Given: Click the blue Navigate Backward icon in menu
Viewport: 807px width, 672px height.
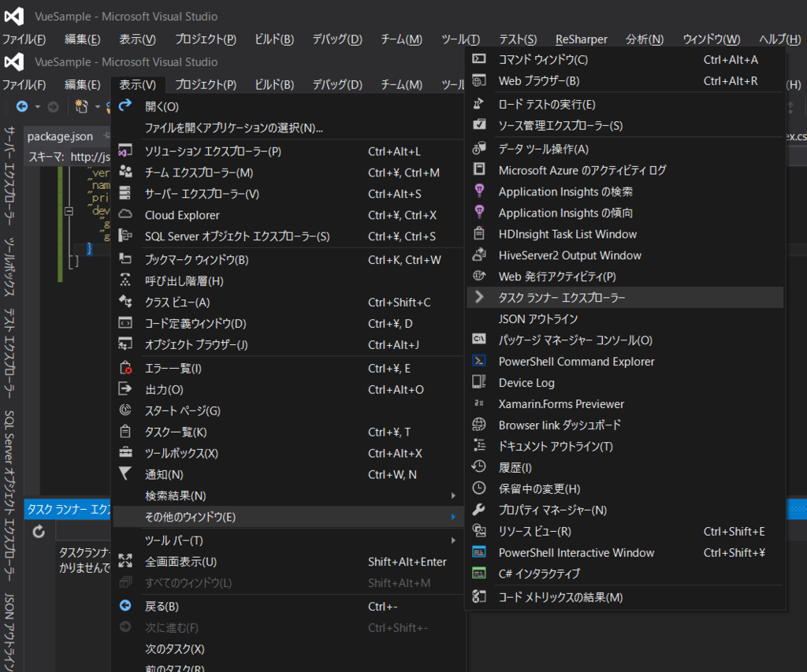Looking at the screenshot, I should pos(125,606).
